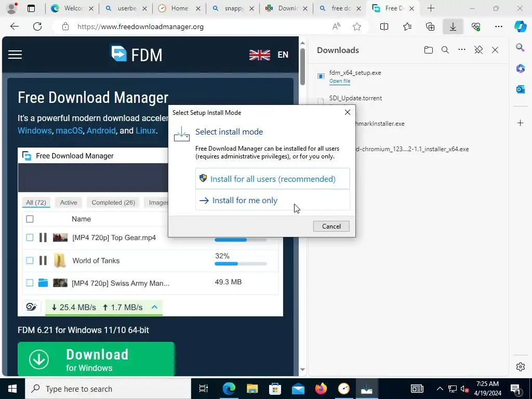
Task: Open the sidebar Outlook icon
Action: click(520, 89)
